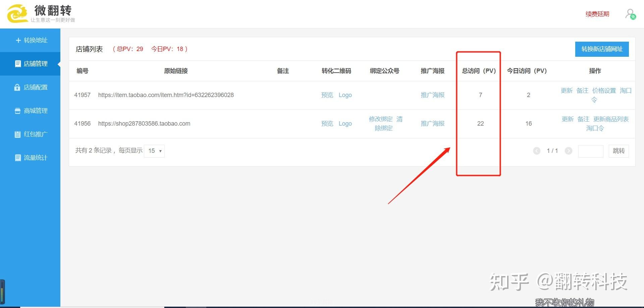
Task: Click the 共有 2 条记录 text
Action: [x=94, y=150]
